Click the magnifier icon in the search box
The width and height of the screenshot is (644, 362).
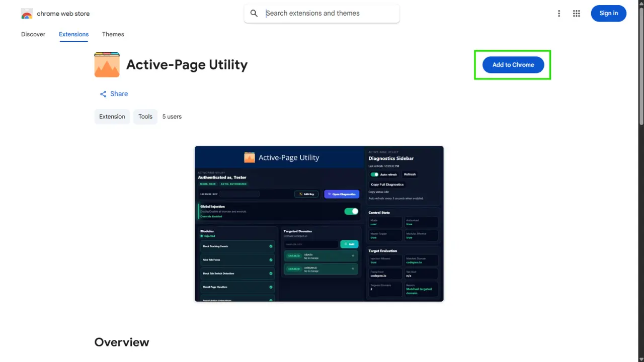coord(254,14)
